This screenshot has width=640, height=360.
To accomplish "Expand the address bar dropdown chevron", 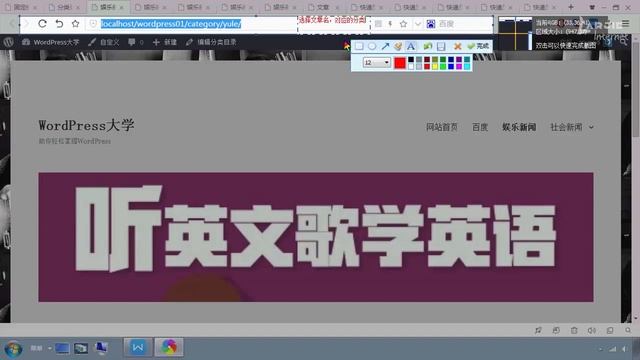I will click(x=418, y=24).
